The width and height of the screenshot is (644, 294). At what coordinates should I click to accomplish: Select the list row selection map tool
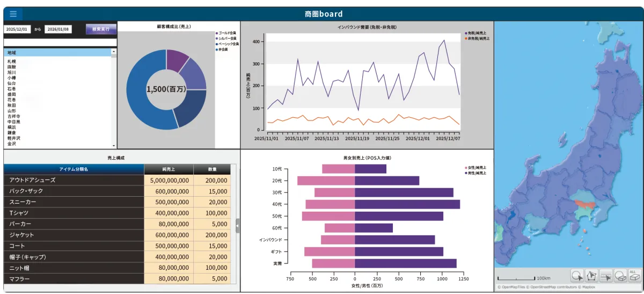coord(606,276)
